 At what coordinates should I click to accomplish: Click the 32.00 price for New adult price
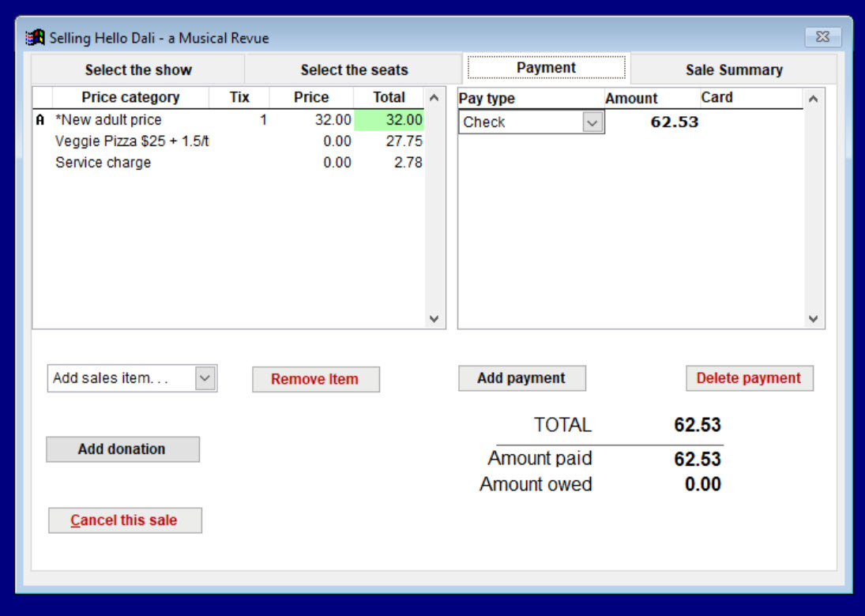(x=333, y=120)
